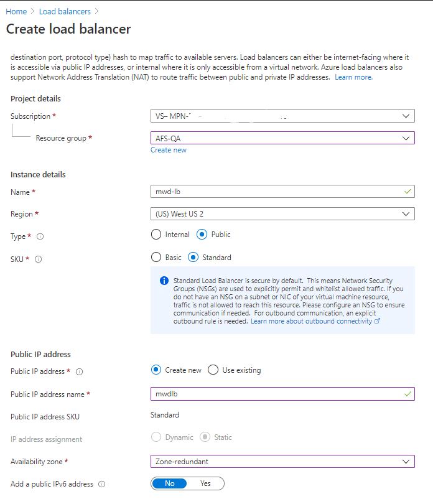Go to Home breadcrumb
Screen dimensions: 433x504
pos(16,12)
